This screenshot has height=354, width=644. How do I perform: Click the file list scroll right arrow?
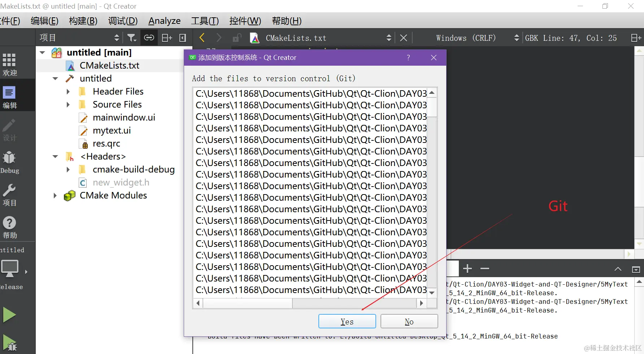coord(421,303)
